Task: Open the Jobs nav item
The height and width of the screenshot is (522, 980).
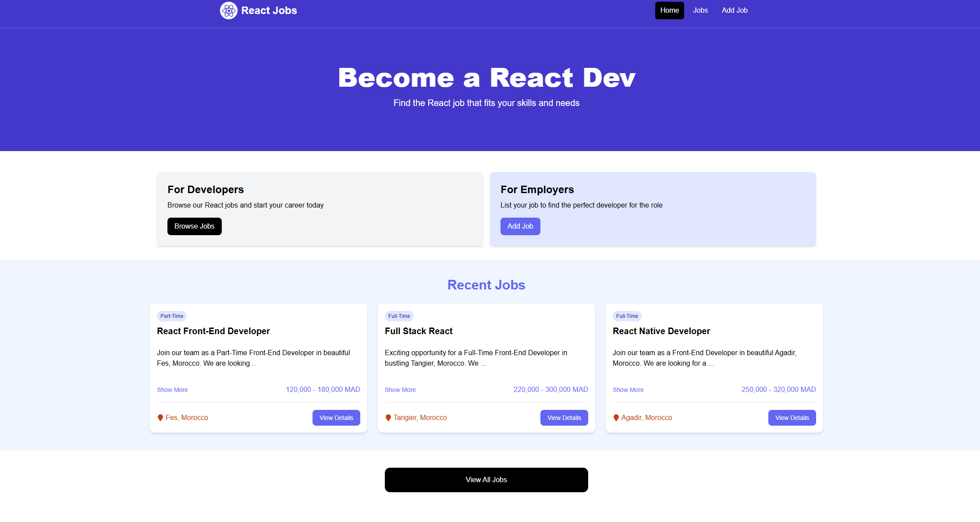Action: point(700,11)
